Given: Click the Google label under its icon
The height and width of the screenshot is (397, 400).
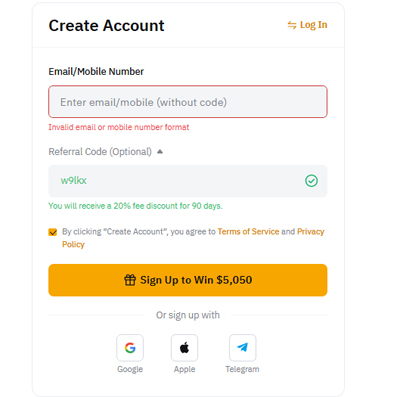Looking at the screenshot, I should point(130,369).
